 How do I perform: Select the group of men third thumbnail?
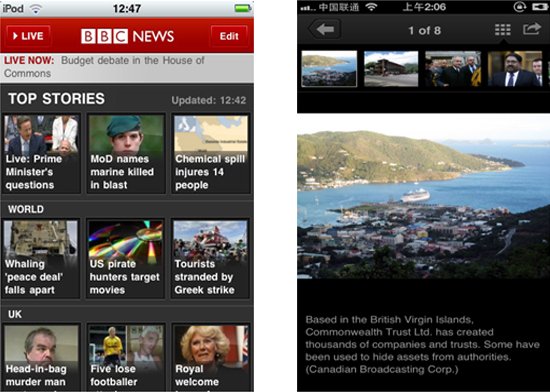[x=453, y=69]
